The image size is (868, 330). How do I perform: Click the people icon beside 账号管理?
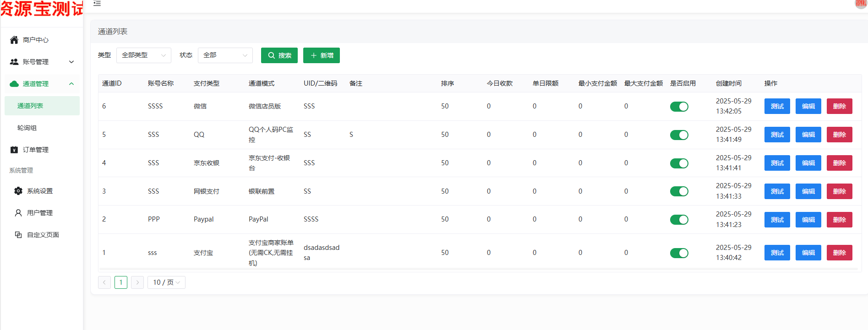[14, 62]
